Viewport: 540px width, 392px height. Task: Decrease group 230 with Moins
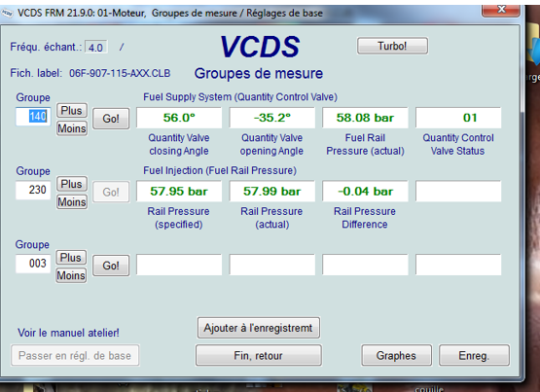72,201
